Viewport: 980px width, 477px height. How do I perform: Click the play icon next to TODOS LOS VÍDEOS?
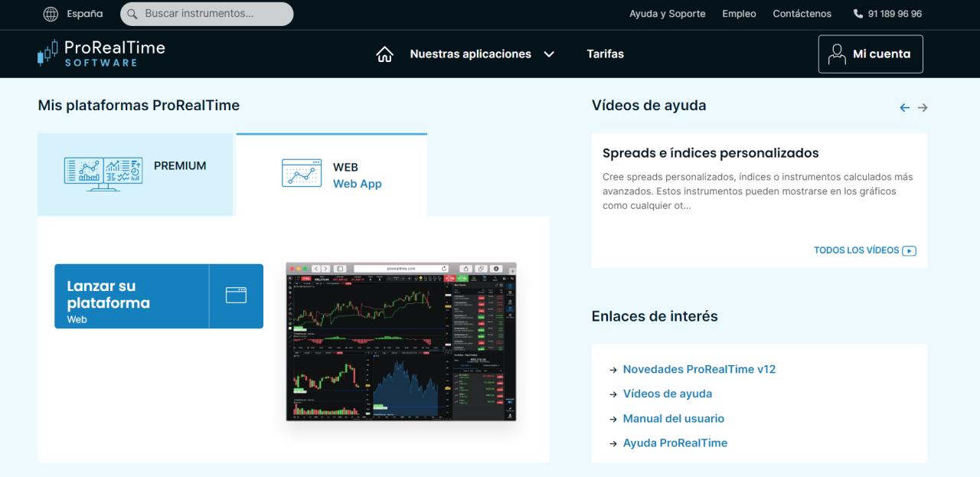[909, 250]
